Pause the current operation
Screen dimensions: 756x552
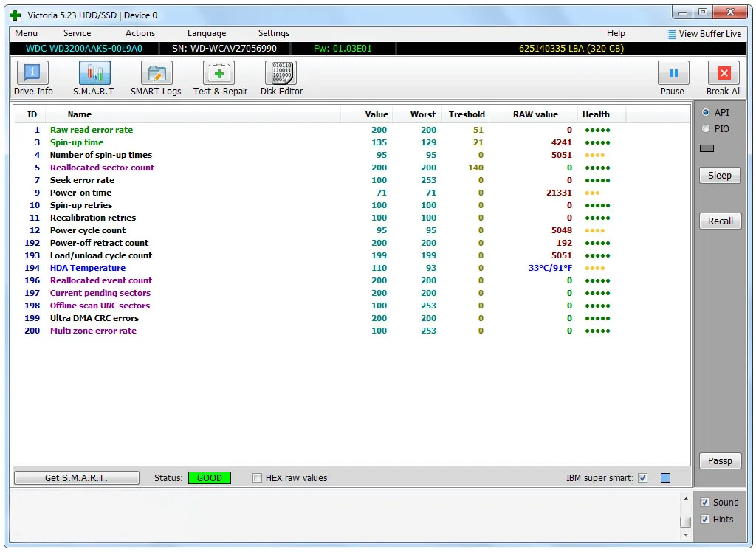[x=673, y=78]
